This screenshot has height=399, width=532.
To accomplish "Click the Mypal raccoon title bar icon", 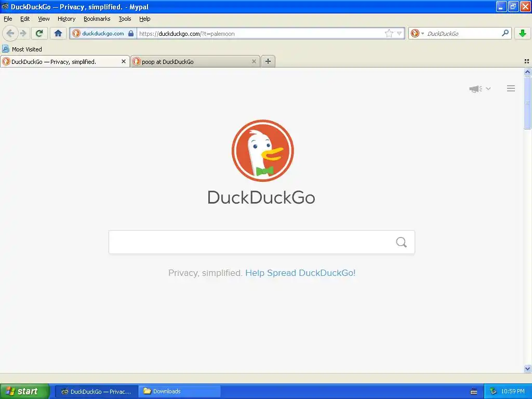I will coord(5,6).
